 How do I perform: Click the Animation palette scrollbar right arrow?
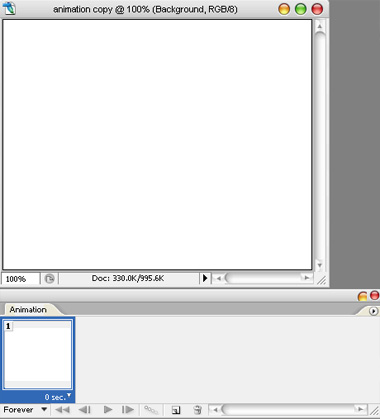point(360,409)
